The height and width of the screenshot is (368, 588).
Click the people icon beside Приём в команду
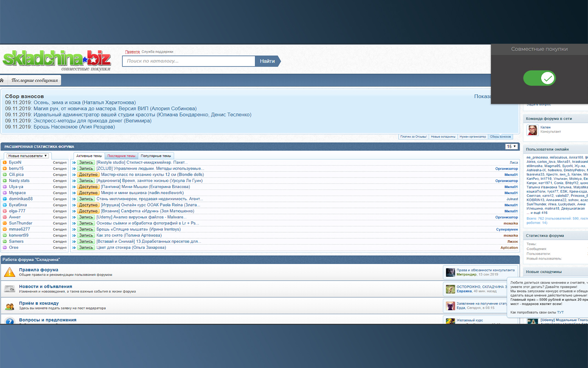[9, 306]
